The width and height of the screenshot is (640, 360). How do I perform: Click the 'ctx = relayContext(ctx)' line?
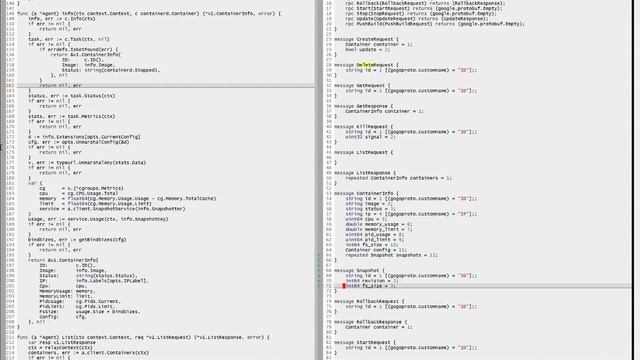click(60, 348)
